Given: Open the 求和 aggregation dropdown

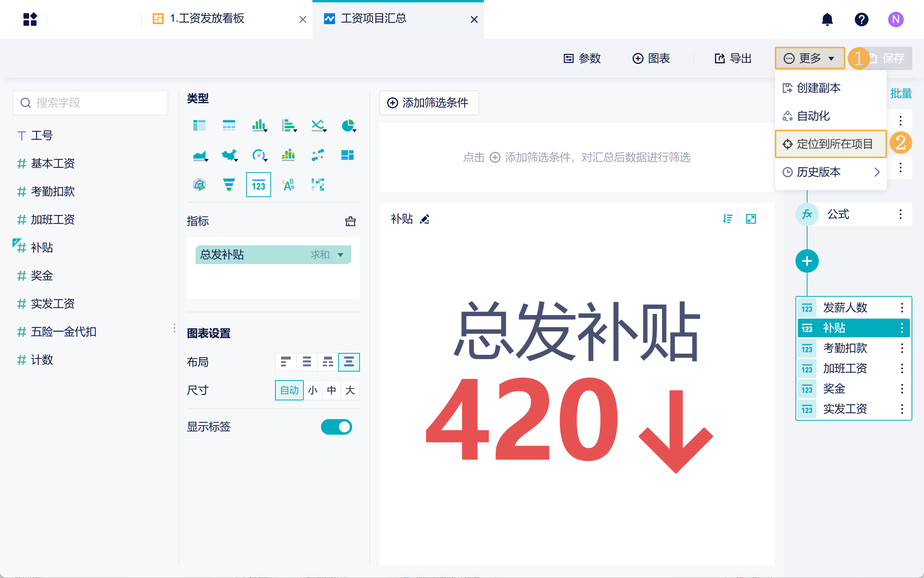Looking at the screenshot, I should pos(327,255).
